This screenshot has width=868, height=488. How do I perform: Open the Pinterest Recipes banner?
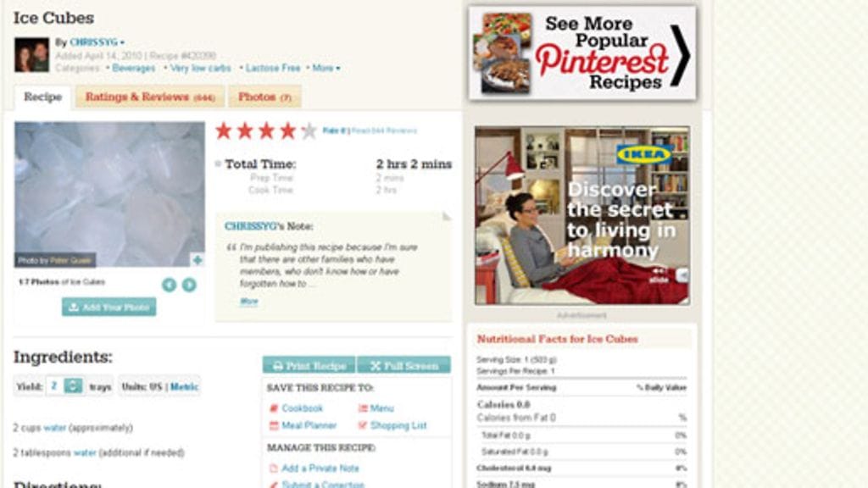pyautogui.click(x=582, y=53)
